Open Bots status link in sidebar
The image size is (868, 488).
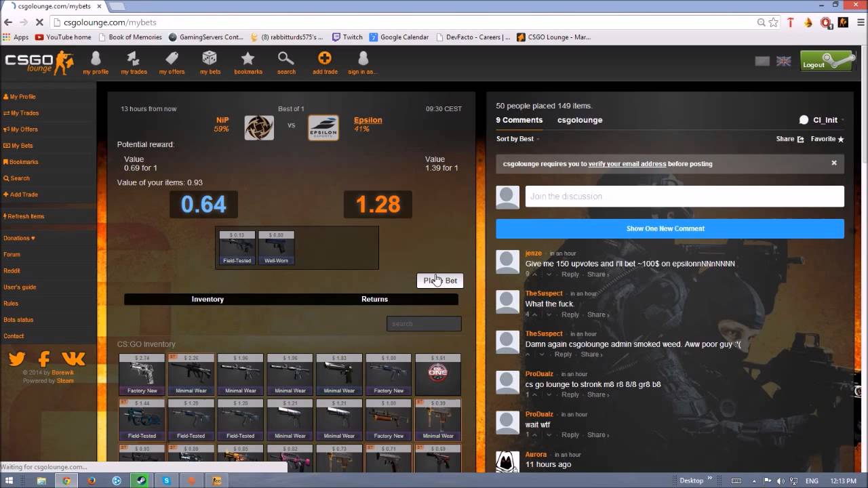click(x=18, y=319)
